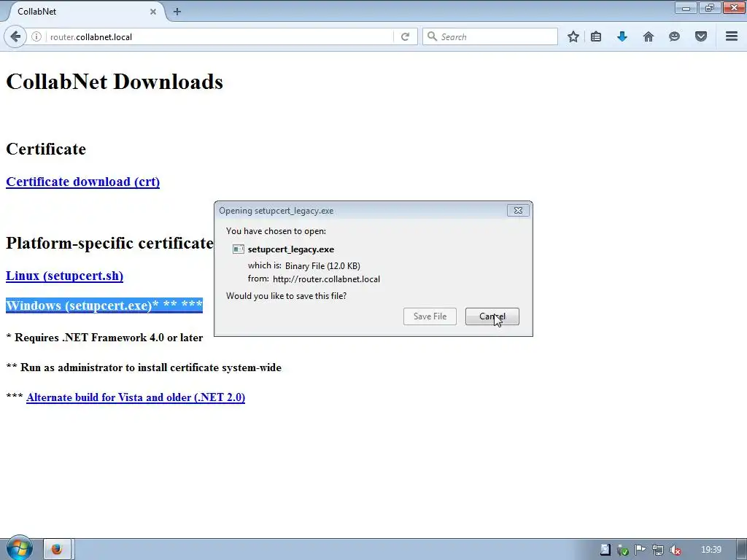747x560 pixels.
Task: Open the Certificate download (crt) link
Action: click(83, 182)
